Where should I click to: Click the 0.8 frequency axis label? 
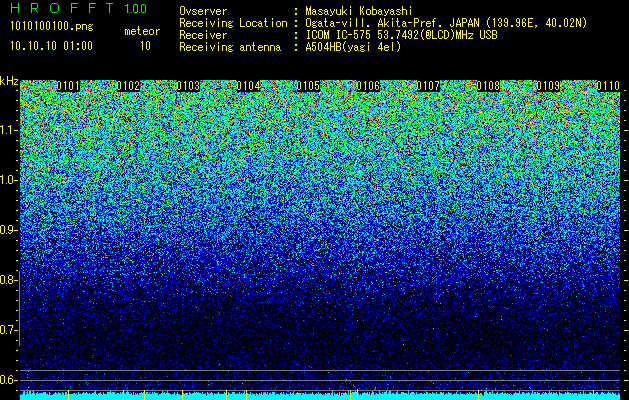8,280
